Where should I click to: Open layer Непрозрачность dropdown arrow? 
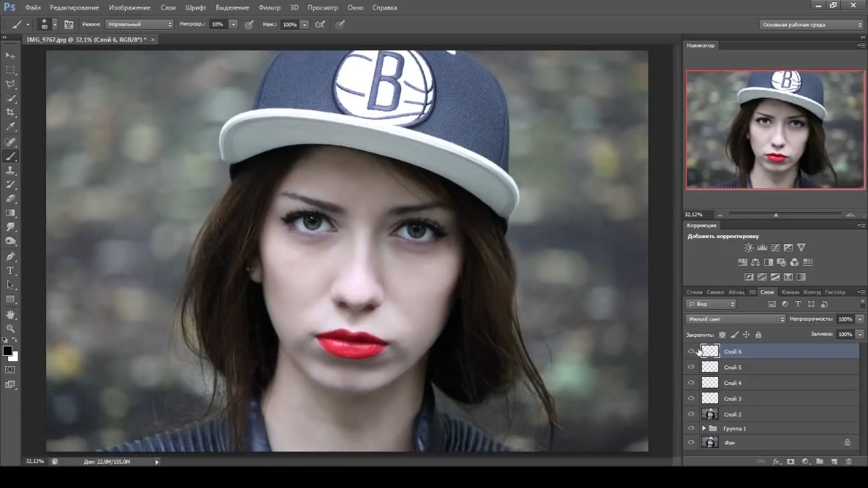(861, 319)
